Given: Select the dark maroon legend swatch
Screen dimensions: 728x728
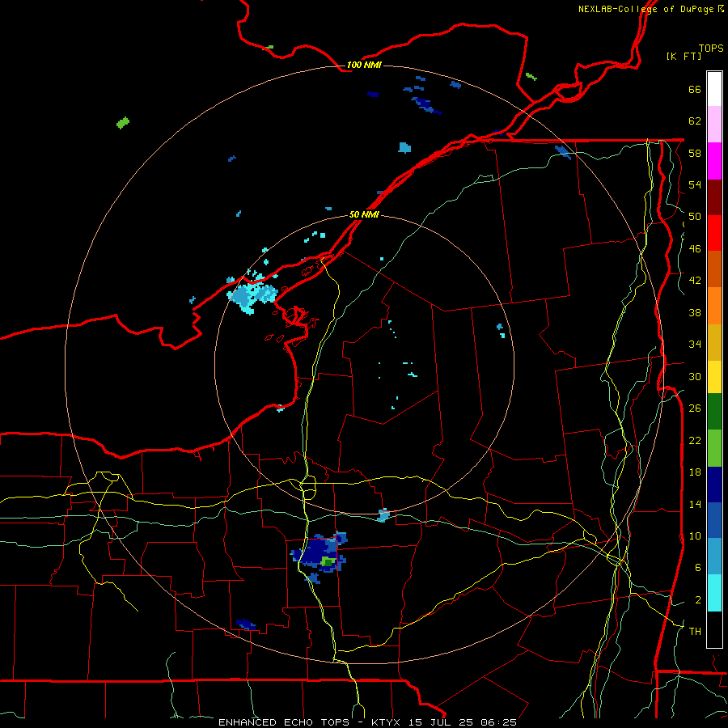Looking at the screenshot, I should [x=714, y=197].
